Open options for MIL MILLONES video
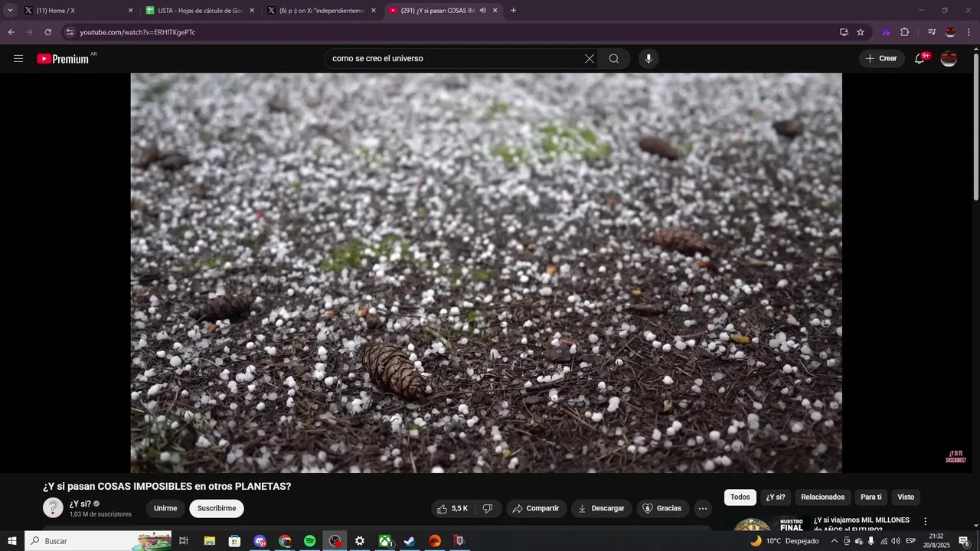 tap(925, 521)
